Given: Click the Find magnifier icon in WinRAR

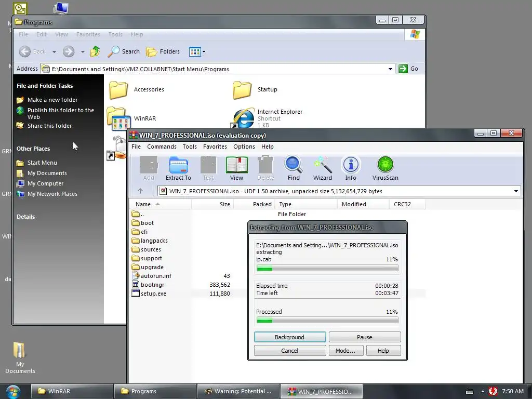Looking at the screenshot, I should click(294, 168).
